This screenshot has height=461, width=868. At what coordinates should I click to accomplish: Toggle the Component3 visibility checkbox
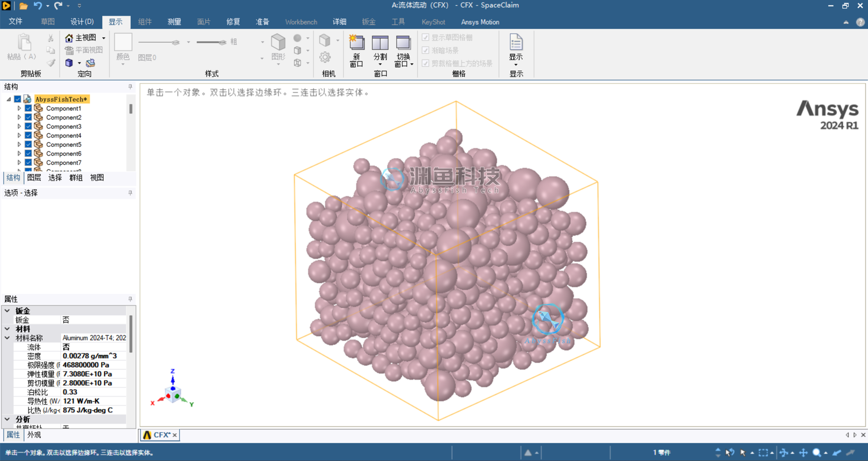click(x=28, y=127)
